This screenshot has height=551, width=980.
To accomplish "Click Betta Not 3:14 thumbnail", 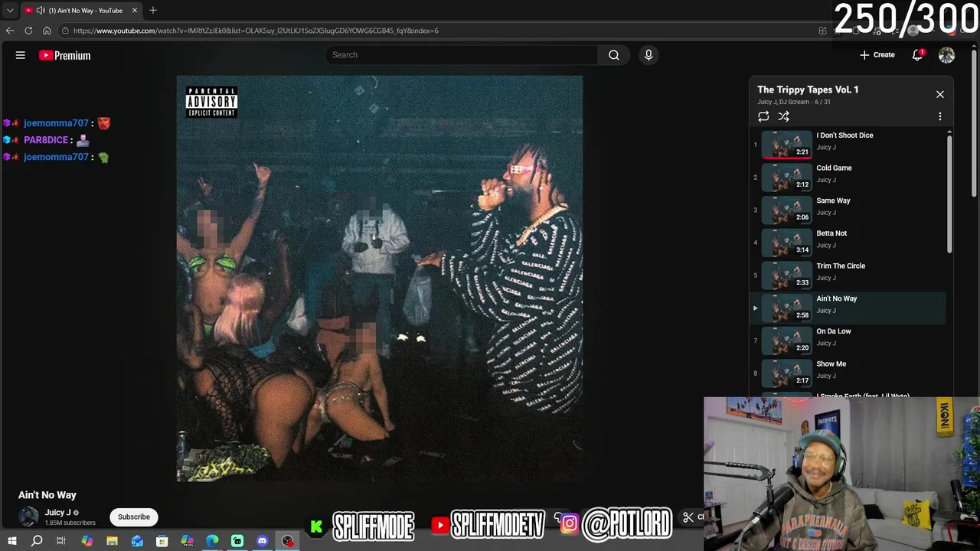I will point(786,243).
